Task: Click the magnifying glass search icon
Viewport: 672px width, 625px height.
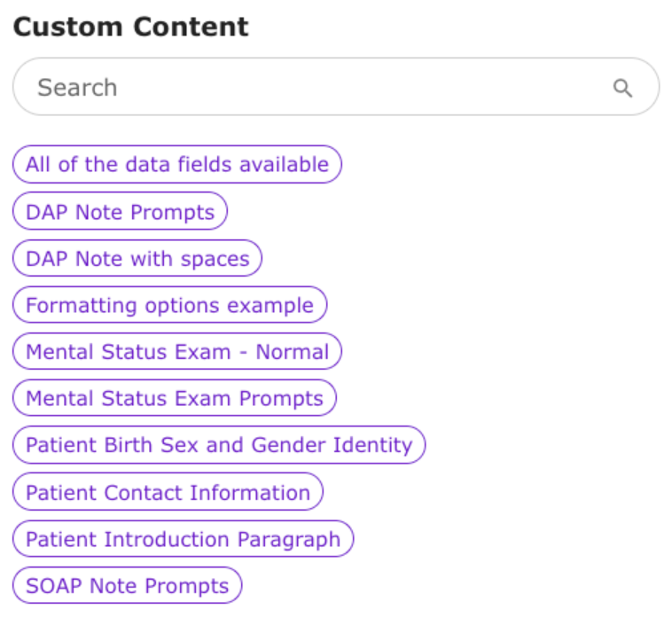Action: point(622,88)
